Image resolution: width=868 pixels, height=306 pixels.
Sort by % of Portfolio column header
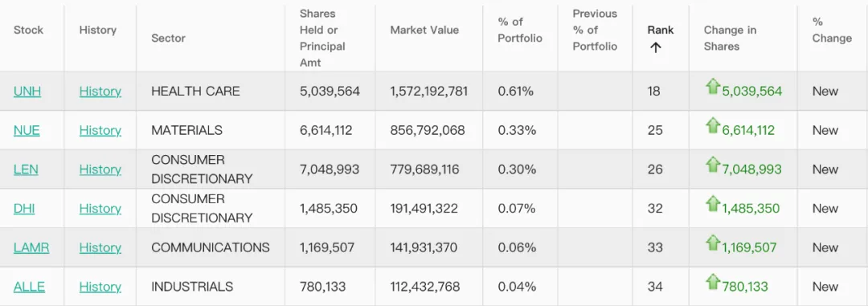[520, 30]
